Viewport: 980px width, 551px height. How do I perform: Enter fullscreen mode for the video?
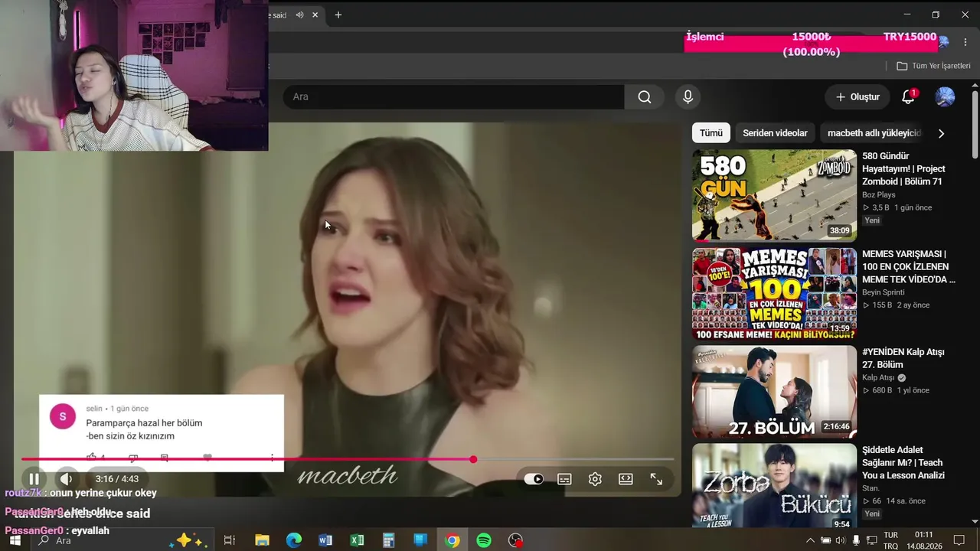point(656,479)
